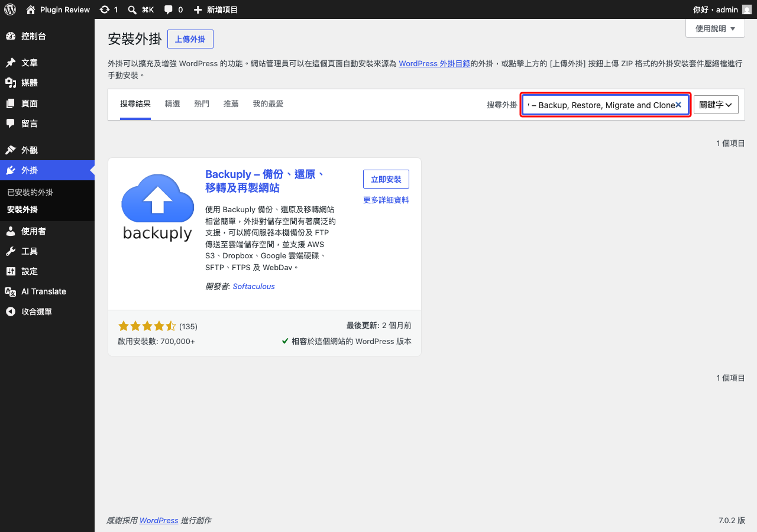Viewport: 757px width, 532px height.
Task: Click the 7.0.2 版 version text
Action: (732, 521)
